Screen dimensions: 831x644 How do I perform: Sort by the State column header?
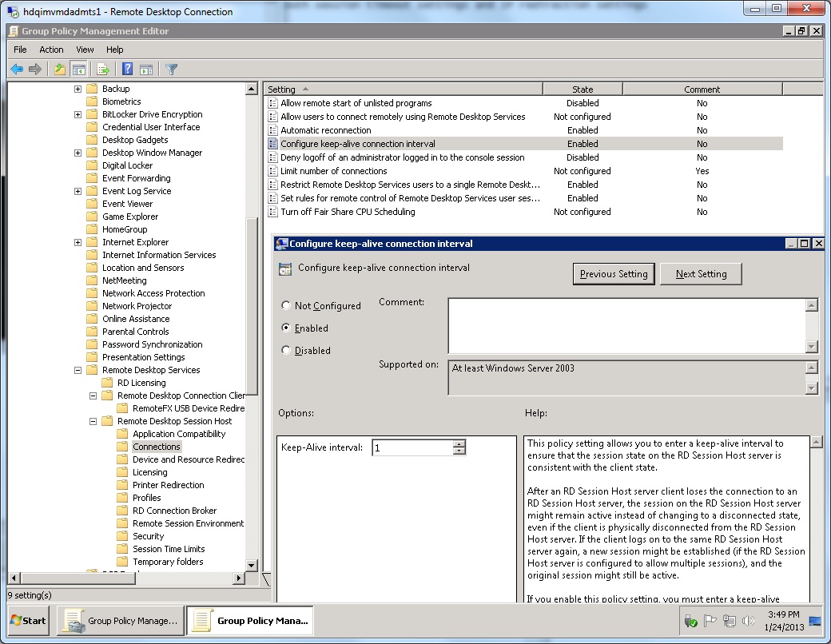pos(582,89)
